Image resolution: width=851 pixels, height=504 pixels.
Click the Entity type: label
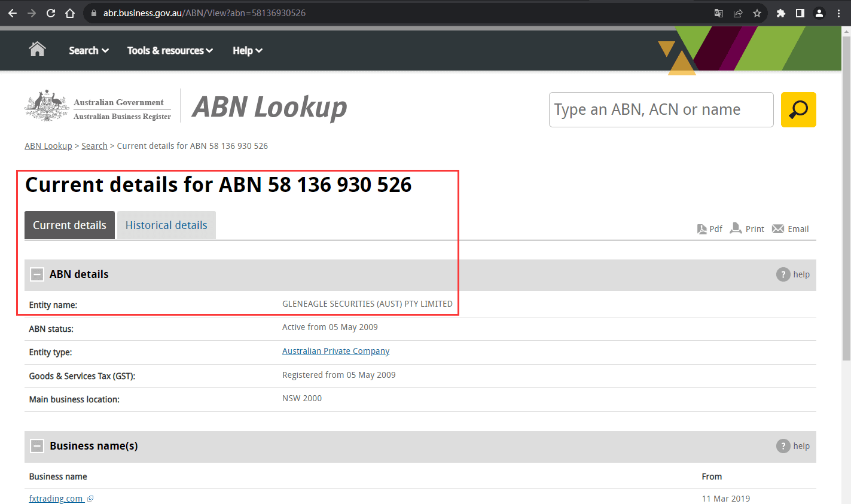tap(51, 352)
